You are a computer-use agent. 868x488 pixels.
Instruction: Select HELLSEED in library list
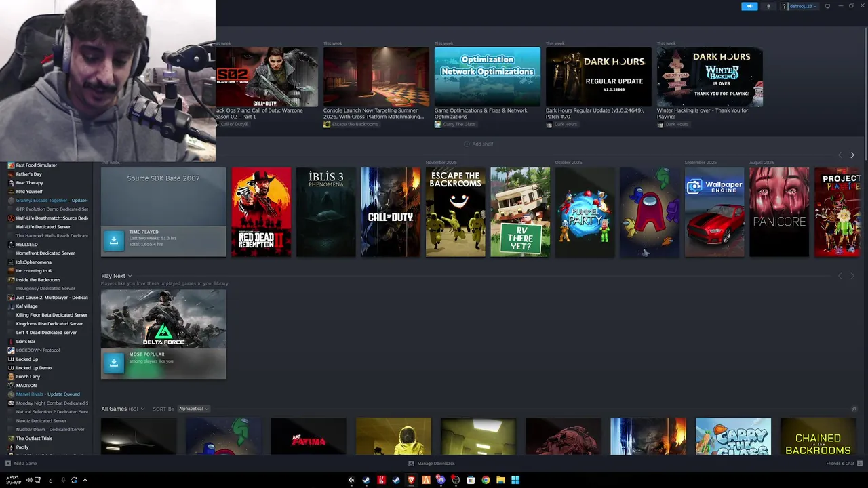27,245
